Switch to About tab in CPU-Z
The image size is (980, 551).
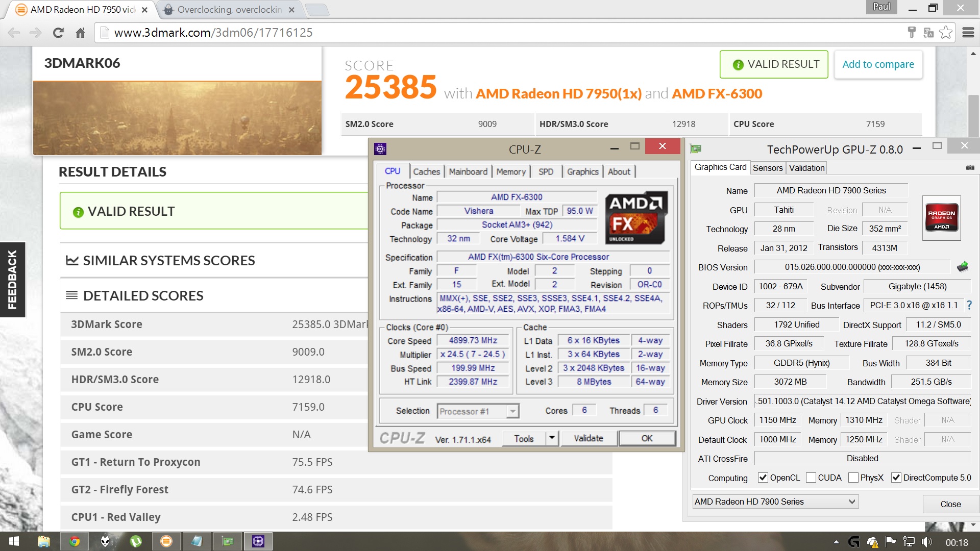click(x=619, y=171)
